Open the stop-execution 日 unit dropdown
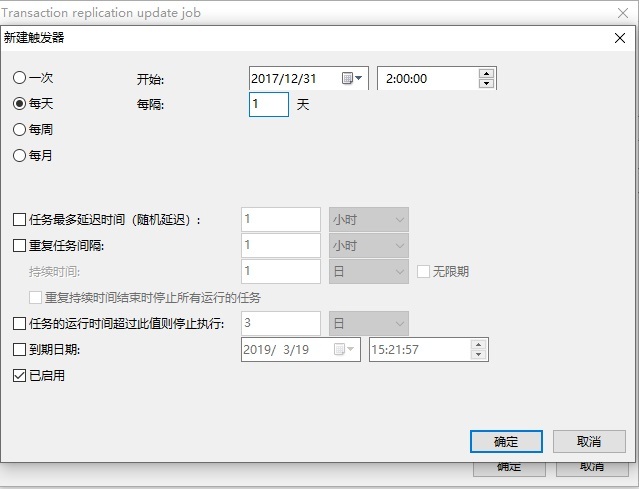This screenshot has width=639, height=489. 369,324
